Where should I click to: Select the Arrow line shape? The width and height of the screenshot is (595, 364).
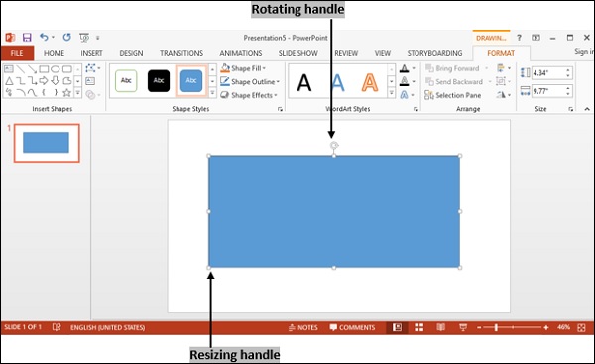[33, 69]
